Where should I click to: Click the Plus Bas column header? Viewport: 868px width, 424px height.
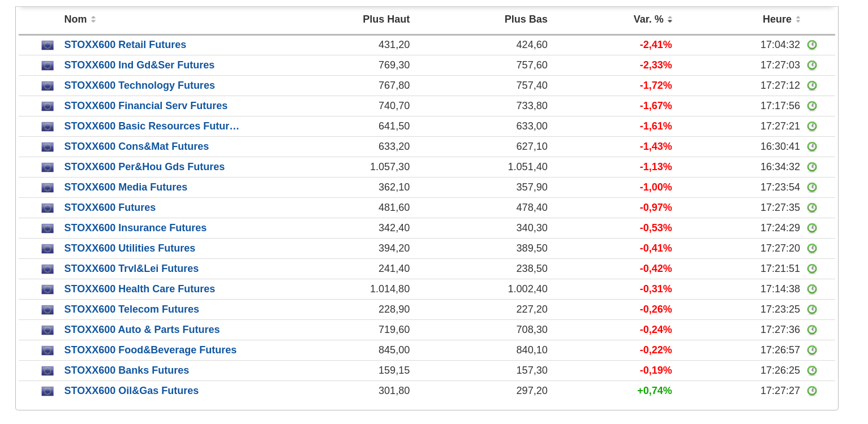tap(526, 19)
